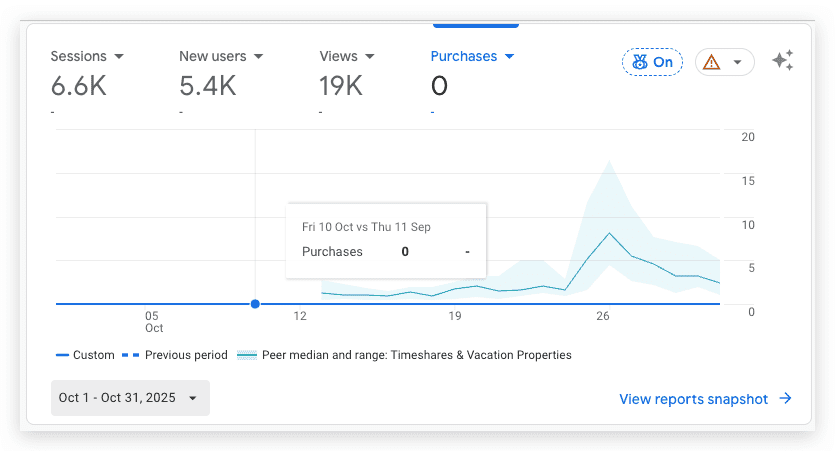This screenshot has width=835, height=451.
Task: Open the New users metric dropdown
Action: point(259,56)
